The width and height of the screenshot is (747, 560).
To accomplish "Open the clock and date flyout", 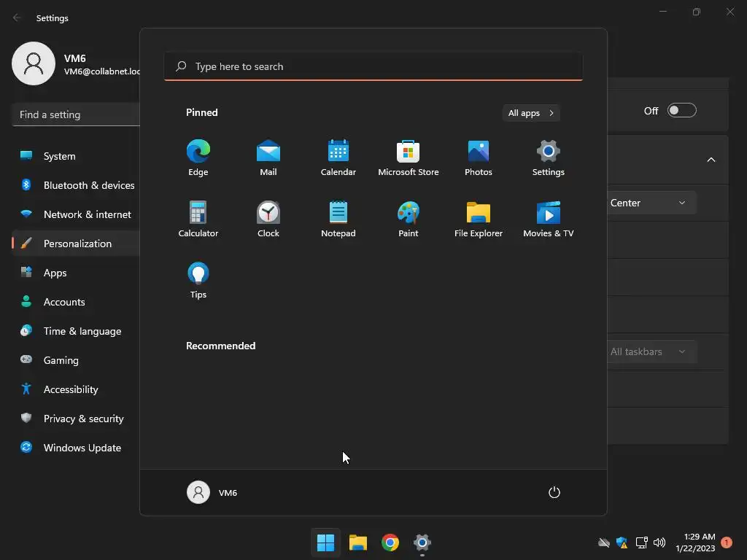I will 695,542.
